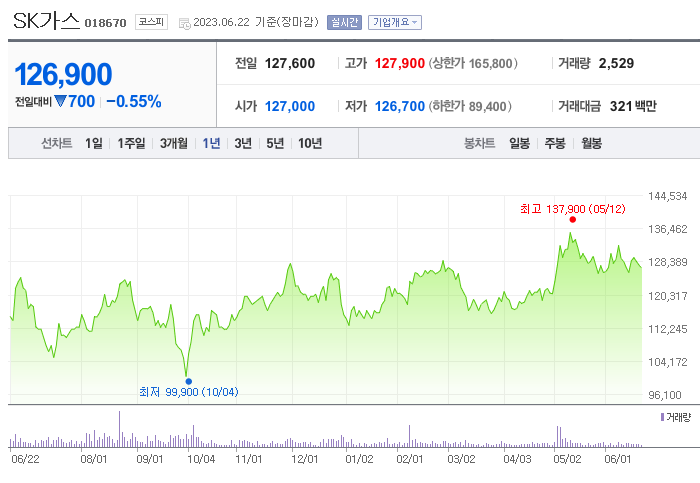Viewport: 700px width, 483px height.
Task: Click the 2023.06.22 기준(장마감) date text
Action: 256,22
